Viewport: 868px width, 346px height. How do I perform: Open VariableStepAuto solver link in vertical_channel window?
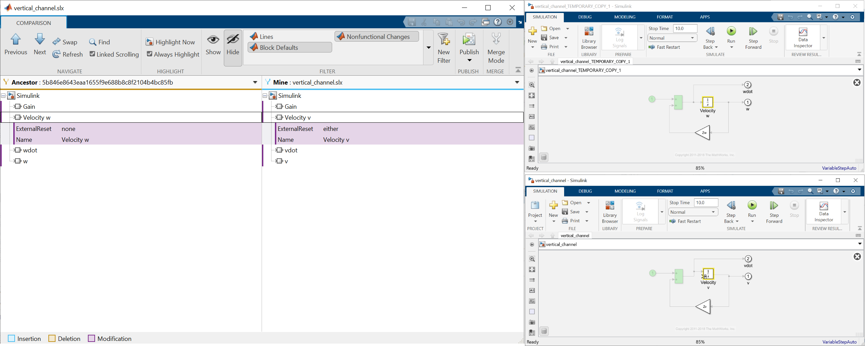839,342
